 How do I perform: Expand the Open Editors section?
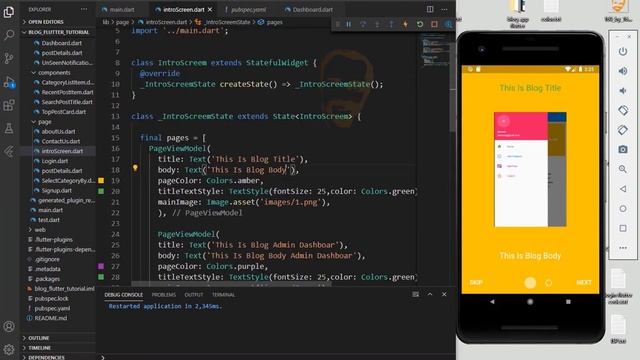click(58, 22)
